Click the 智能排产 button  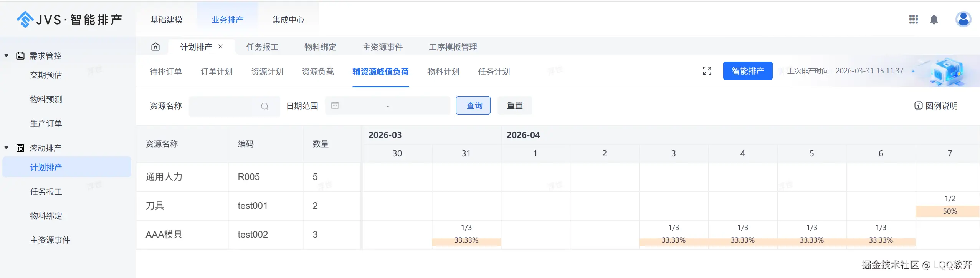click(x=747, y=71)
